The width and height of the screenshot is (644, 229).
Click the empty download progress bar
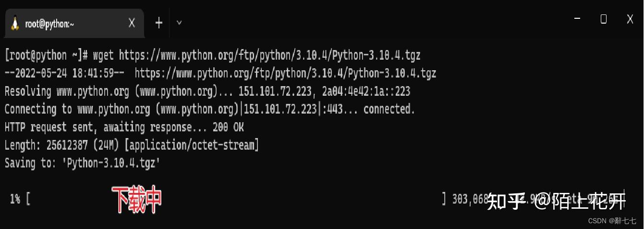tap(236, 199)
